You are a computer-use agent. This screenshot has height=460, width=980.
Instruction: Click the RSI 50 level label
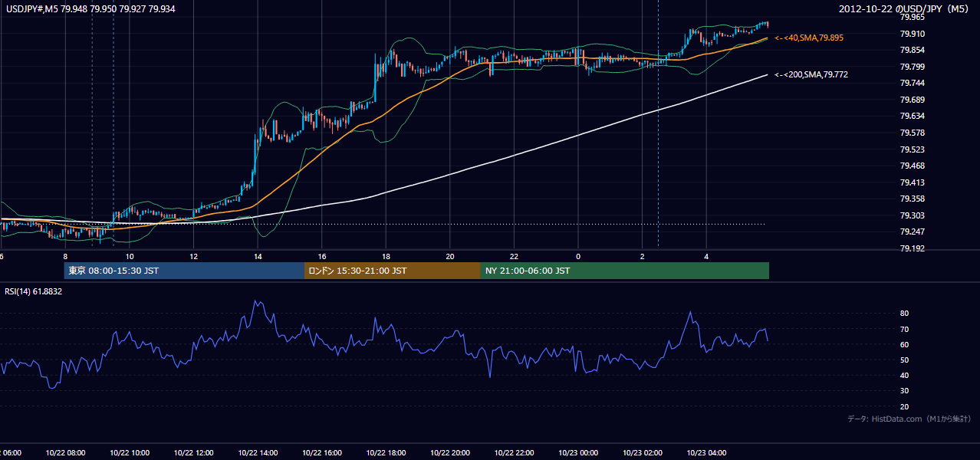click(904, 360)
